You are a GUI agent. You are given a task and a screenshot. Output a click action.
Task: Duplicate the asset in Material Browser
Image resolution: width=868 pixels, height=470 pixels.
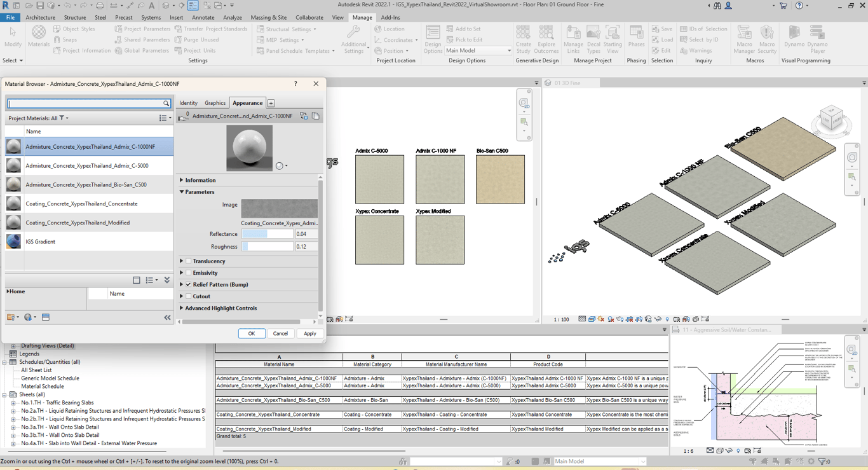point(316,116)
